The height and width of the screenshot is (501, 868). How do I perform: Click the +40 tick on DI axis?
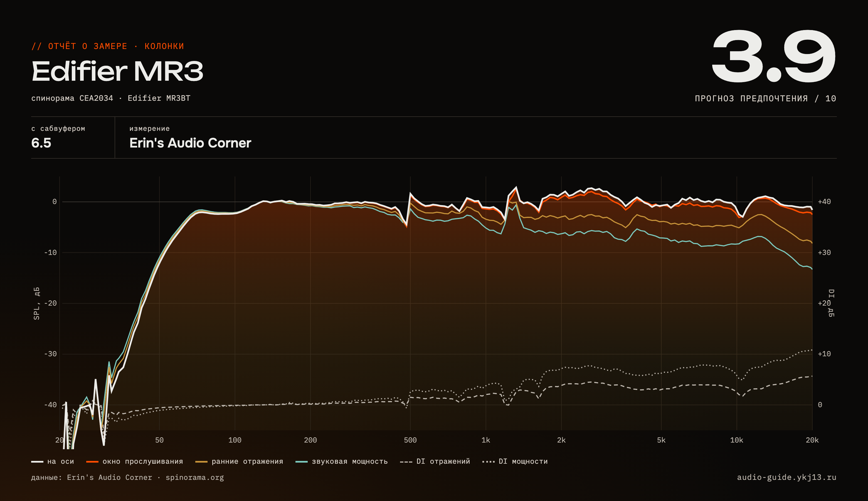coord(824,202)
